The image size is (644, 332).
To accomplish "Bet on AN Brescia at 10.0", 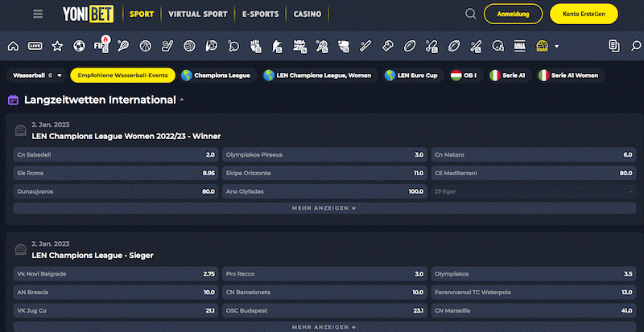I will pyautogui.click(x=116, y=292).
